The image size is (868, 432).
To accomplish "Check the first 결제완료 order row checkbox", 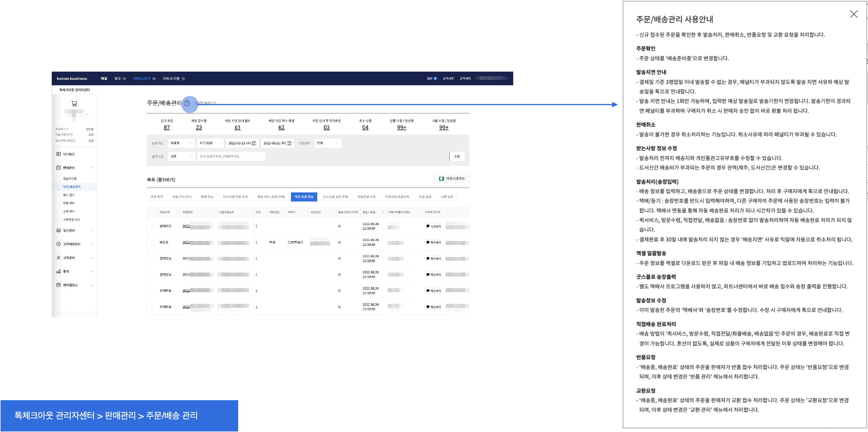I will [x=153, y=227].
